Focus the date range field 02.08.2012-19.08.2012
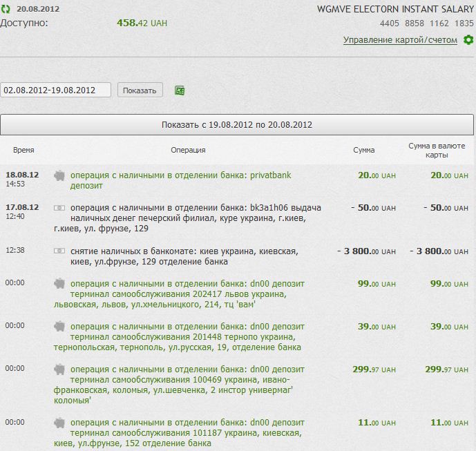The image size is (476, 451). click(x=55, y=90)
